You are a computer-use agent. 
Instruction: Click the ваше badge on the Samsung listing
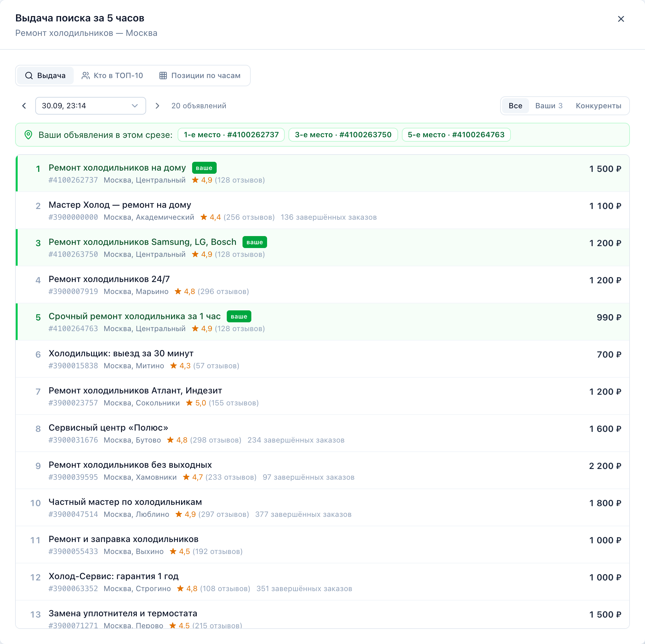(255, 242)
